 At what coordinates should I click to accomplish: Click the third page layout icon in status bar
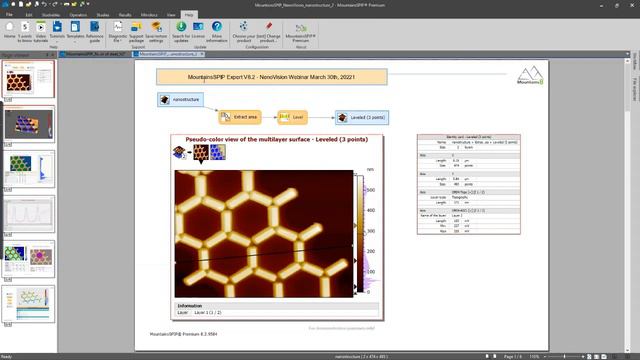point(604,356)
